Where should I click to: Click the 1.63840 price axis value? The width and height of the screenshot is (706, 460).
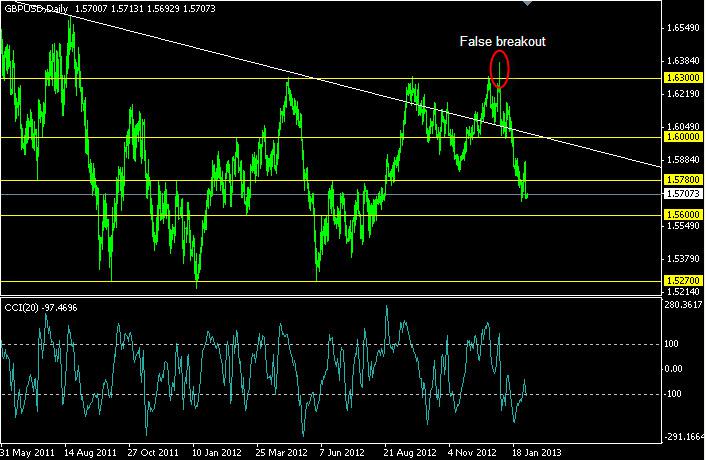pos(683,61)
